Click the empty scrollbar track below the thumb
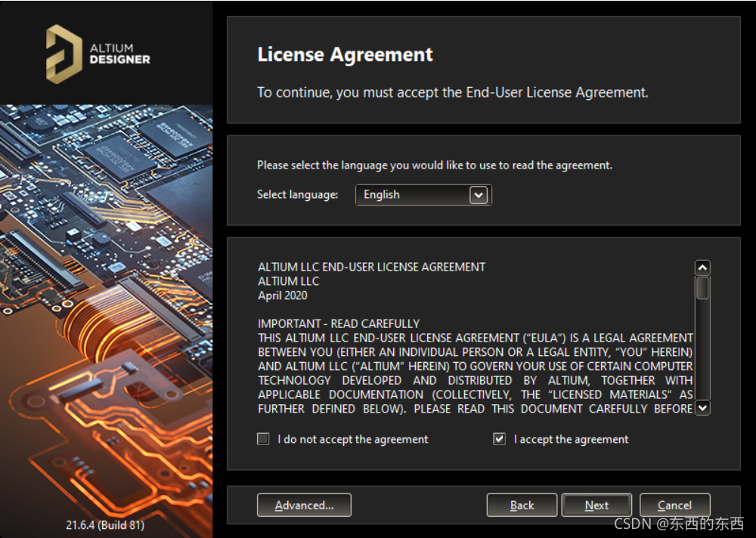Screen dimensions: 756x538 [702, 355]
